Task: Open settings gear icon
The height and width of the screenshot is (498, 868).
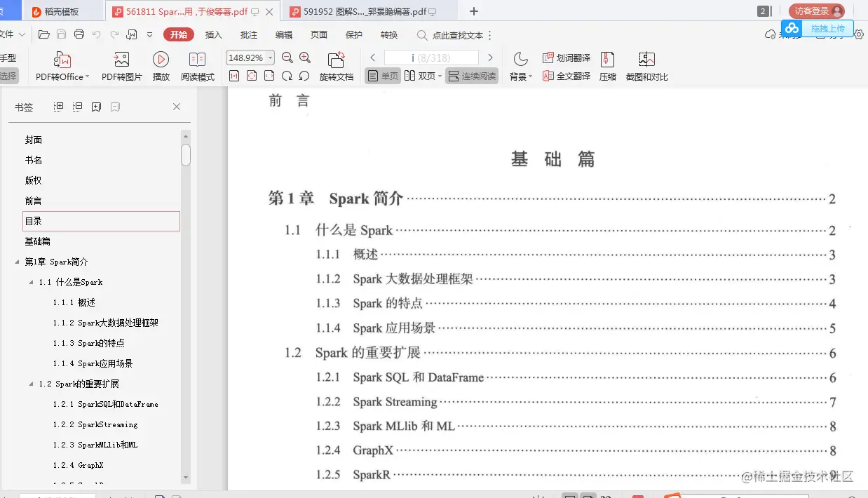Action: pos(859,34)
